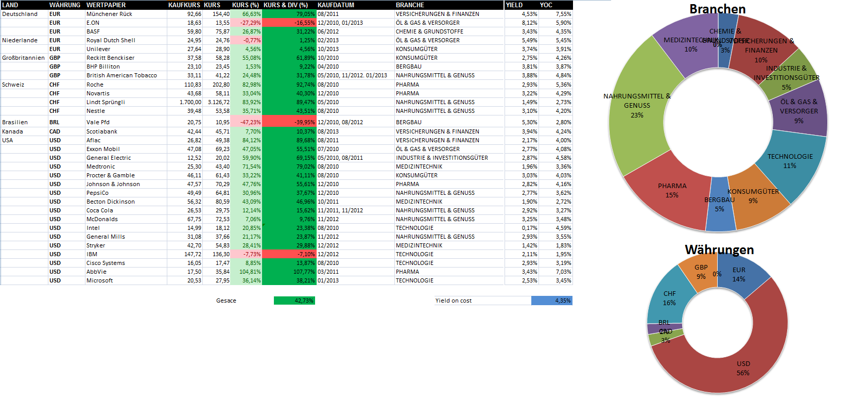The width and height of the screenshot is (868, 400).
Task: Click the Kanada country cell
Action: (x=24, y=131)
